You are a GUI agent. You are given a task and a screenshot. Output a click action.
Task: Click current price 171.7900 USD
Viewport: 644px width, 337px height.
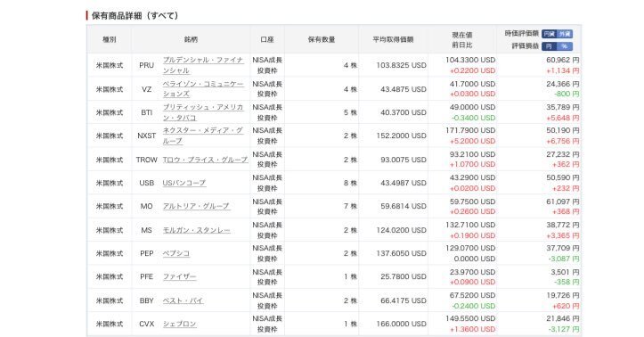[470, 131]
